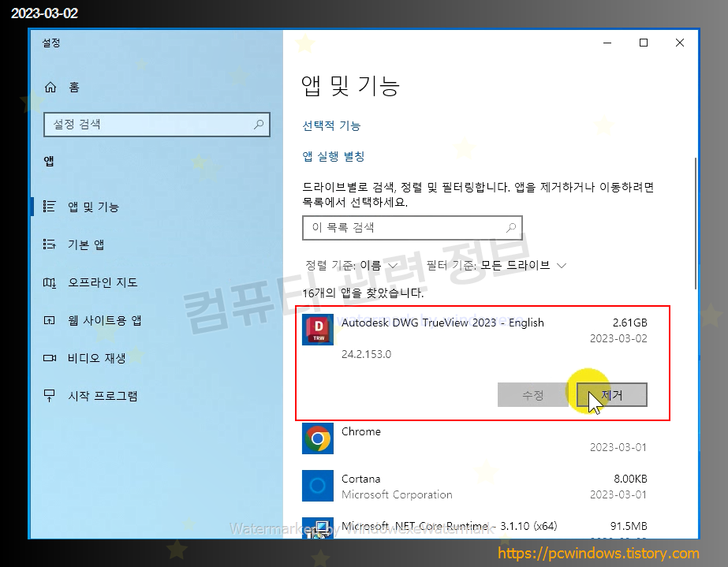Minimize the settings window

point(607,43)
